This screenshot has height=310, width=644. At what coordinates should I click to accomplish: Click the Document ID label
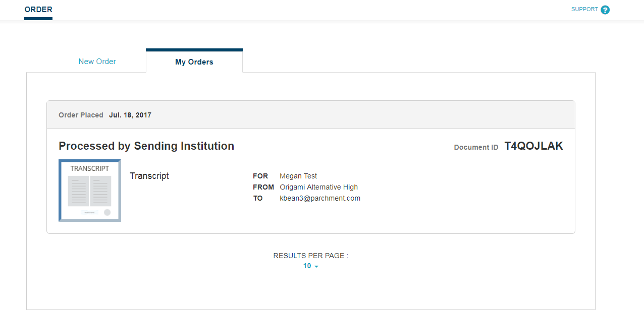click(476, 147)
